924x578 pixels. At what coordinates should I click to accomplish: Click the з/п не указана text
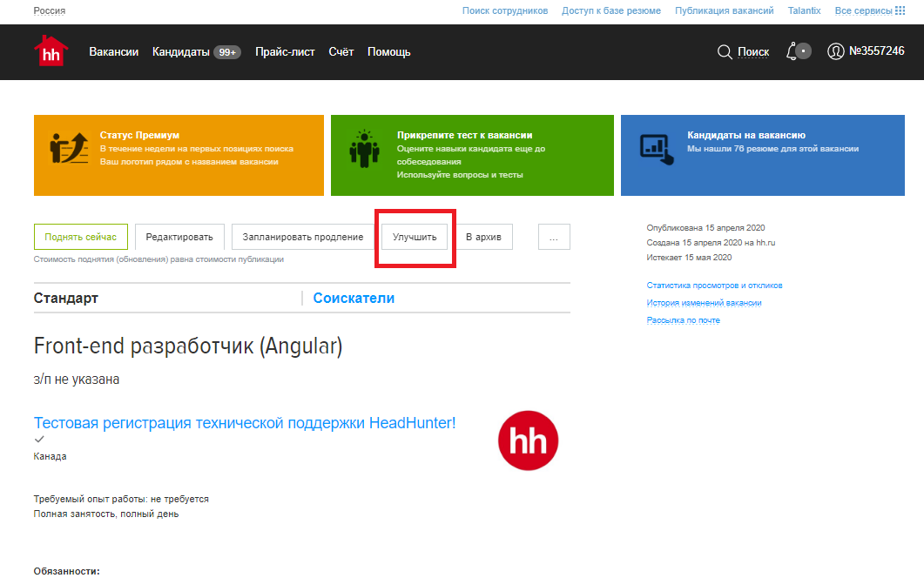tap(77, 380)
